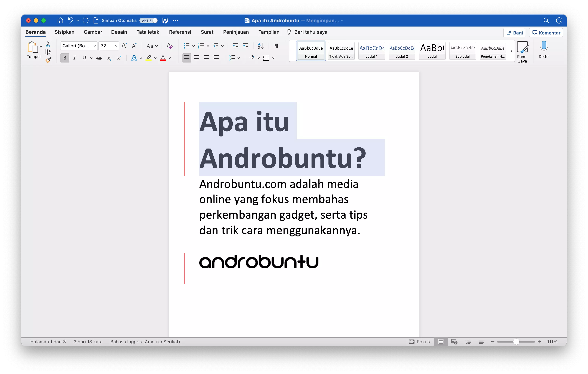Open the Referensi tab

tap(180, 32)
